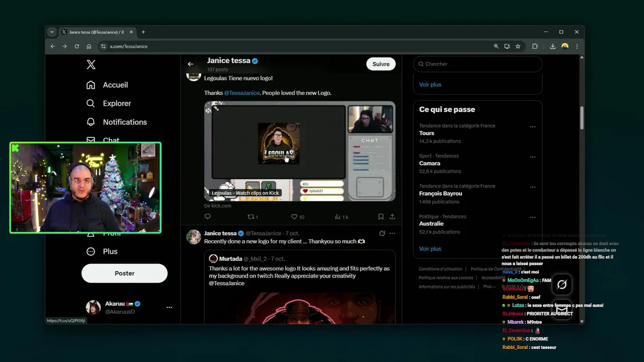
Task: Open the Legoulas Kick clip preview
Action: pos(300,151)
